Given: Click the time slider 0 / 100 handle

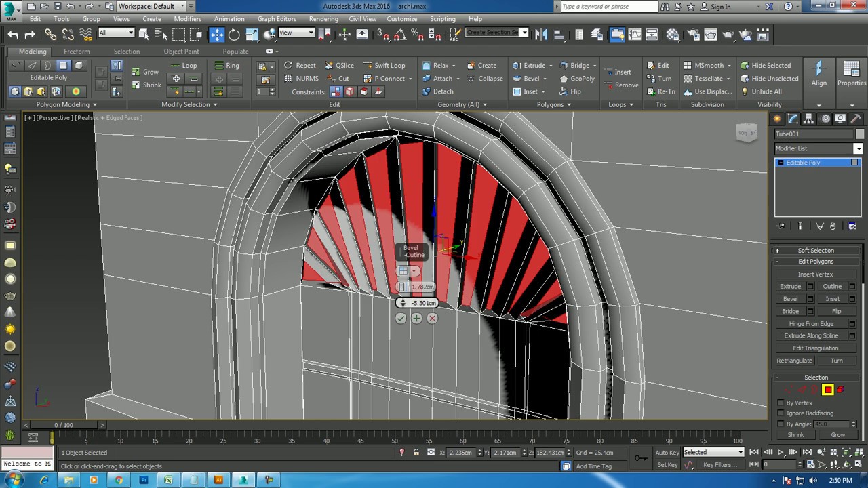Looking at the screenshot, I should [63, 425].
